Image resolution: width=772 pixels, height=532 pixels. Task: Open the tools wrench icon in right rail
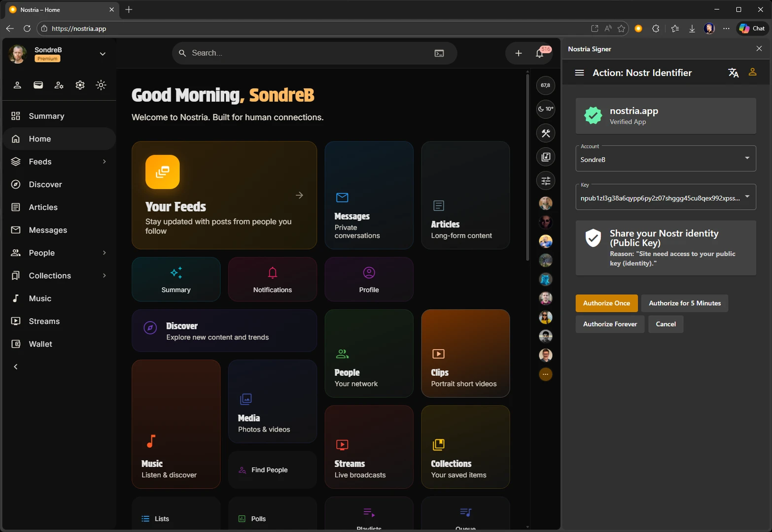point(545,133)
